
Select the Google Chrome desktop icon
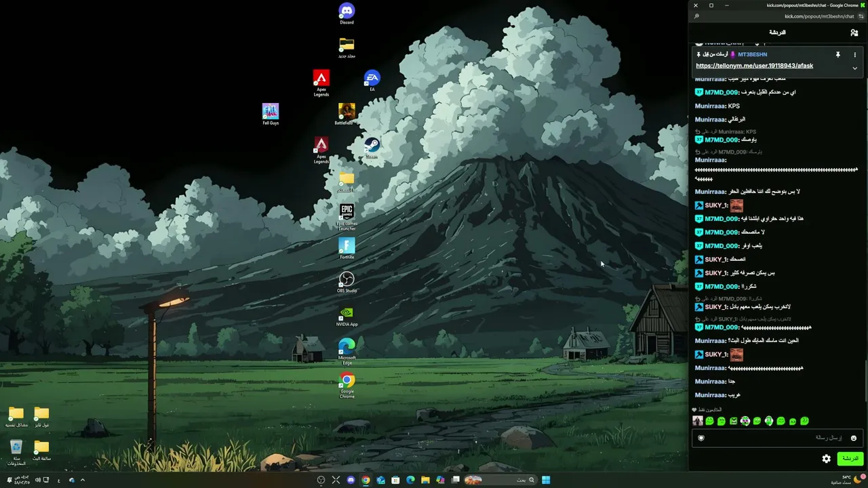coord(347,385)
